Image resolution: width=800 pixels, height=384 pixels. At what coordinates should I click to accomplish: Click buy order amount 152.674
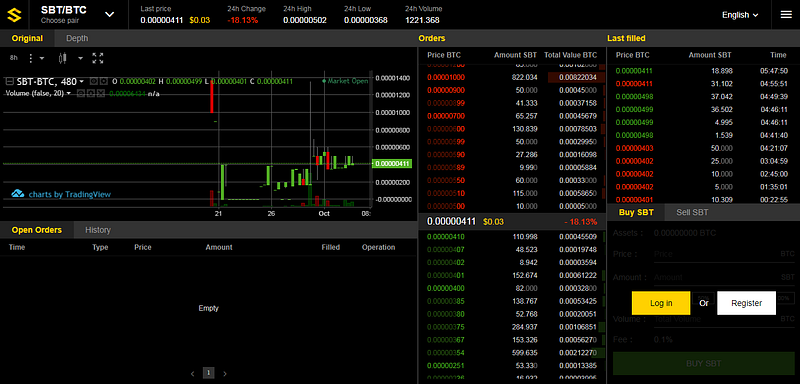click(524, 276)
